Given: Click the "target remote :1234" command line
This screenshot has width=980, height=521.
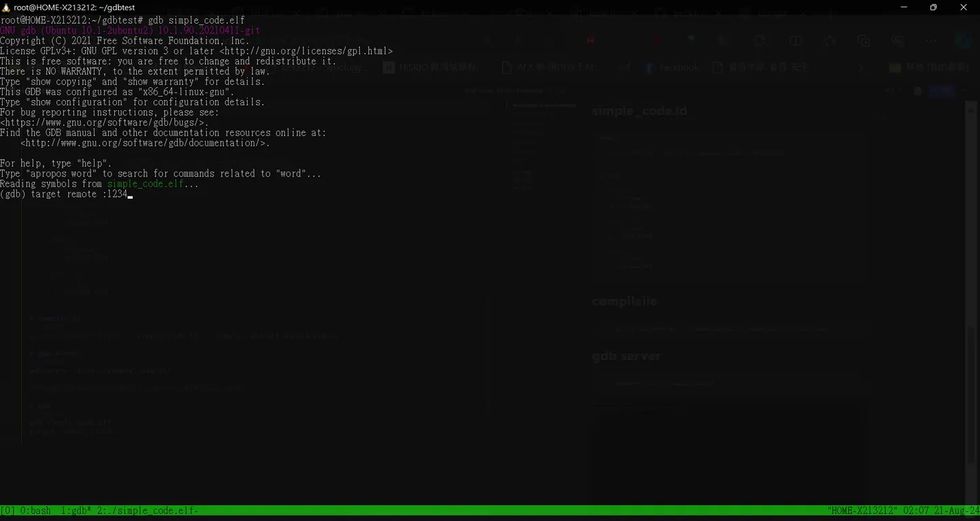Looking at the screenshot, I should [79, 194].
